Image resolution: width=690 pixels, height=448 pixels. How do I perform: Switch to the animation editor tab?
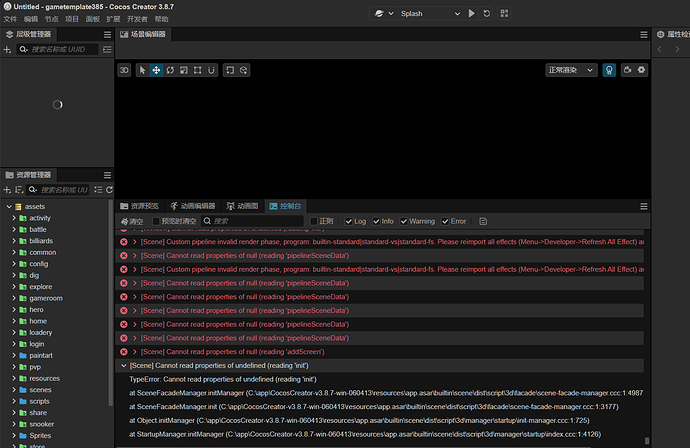tap(193, 206)
